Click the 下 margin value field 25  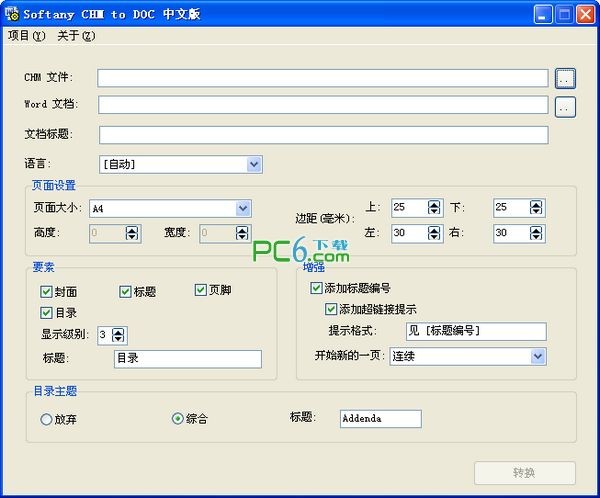[x=511, y=207]
